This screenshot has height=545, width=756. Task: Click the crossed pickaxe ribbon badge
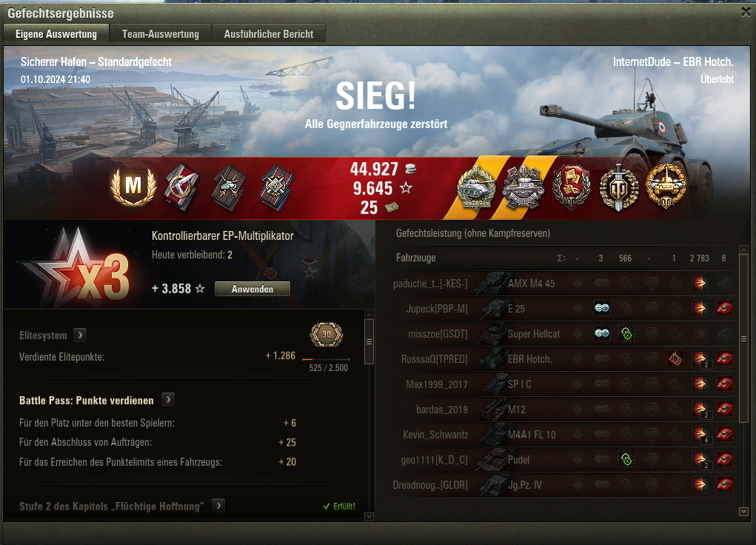coord(181,187)
